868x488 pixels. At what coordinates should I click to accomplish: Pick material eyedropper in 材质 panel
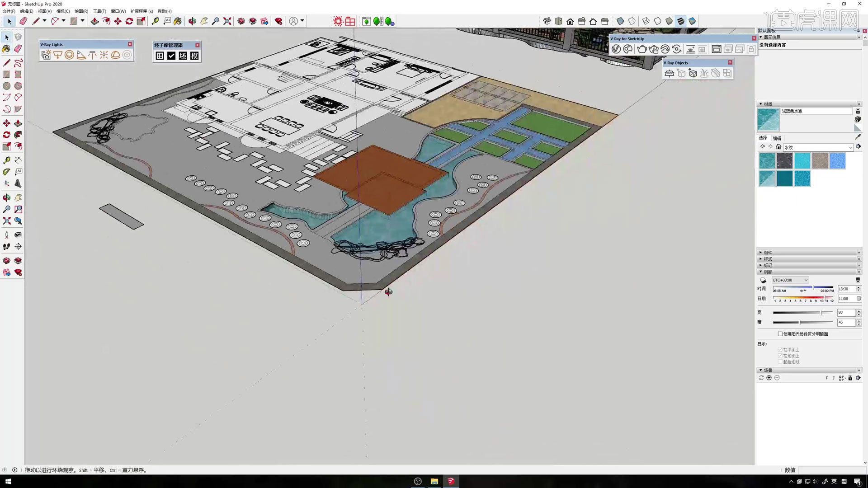coord(858,136)
